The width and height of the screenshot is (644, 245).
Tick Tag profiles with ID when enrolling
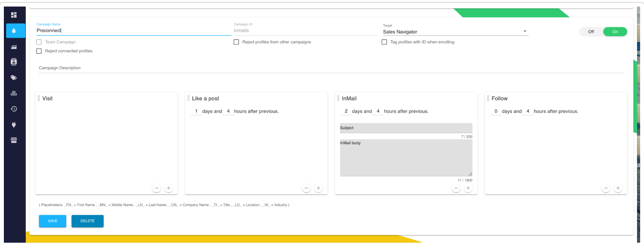(x=384, y=42)
